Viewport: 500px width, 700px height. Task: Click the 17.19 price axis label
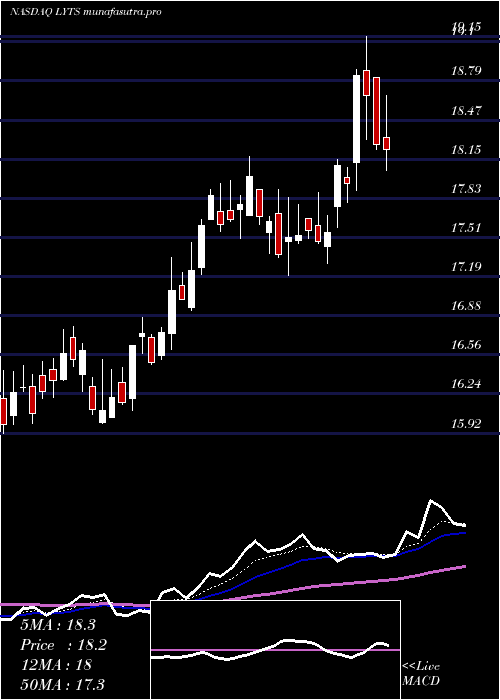pos(466,267)
